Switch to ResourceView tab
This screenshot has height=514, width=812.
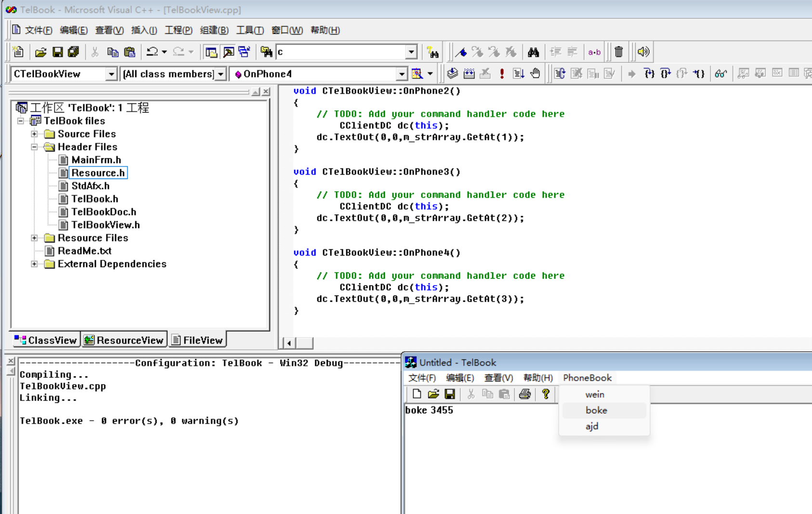tap(124, 340)
